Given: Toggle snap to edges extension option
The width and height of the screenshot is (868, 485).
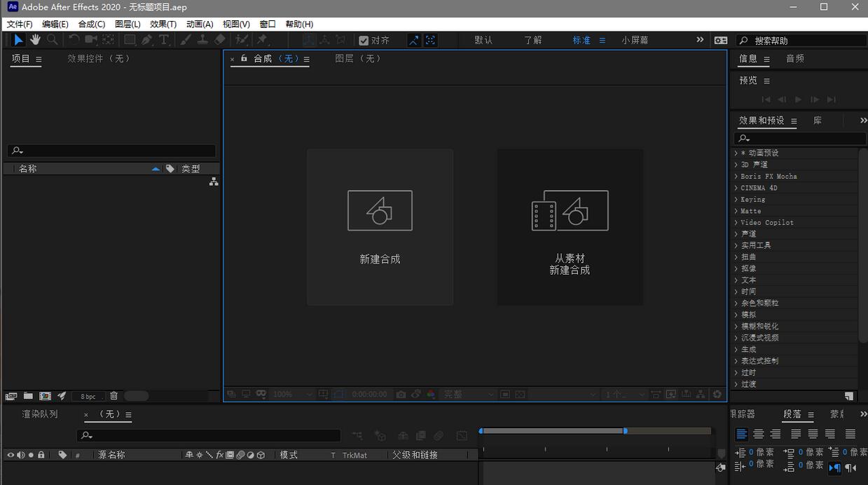Looking at the screenshot, I should [x=414, y=41].
